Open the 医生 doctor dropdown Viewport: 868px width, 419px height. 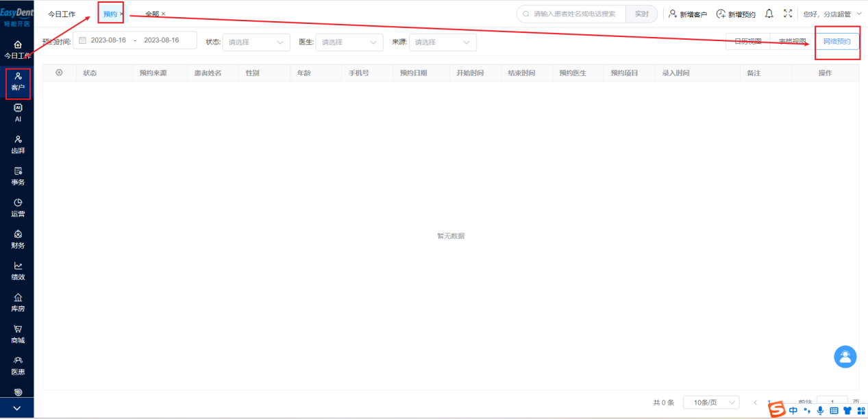[x=349, y=42]
